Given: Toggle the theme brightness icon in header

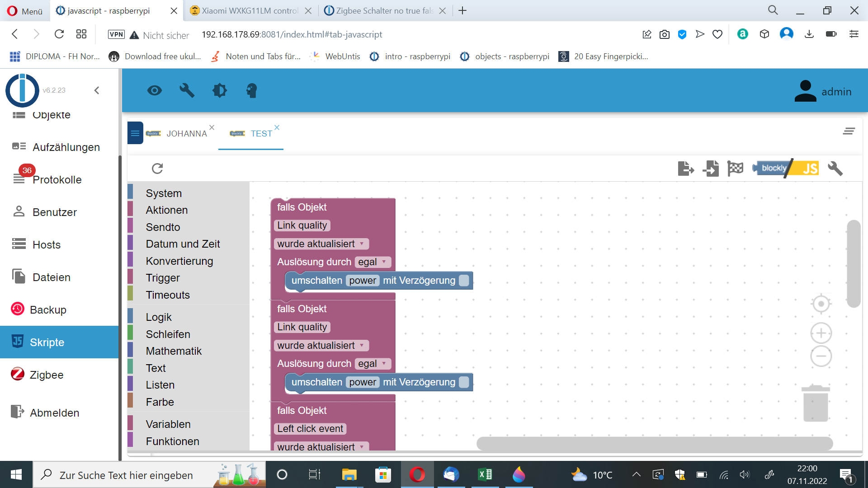Looking at the screenshot, I should pyautogui.click(x=220, y=91).
